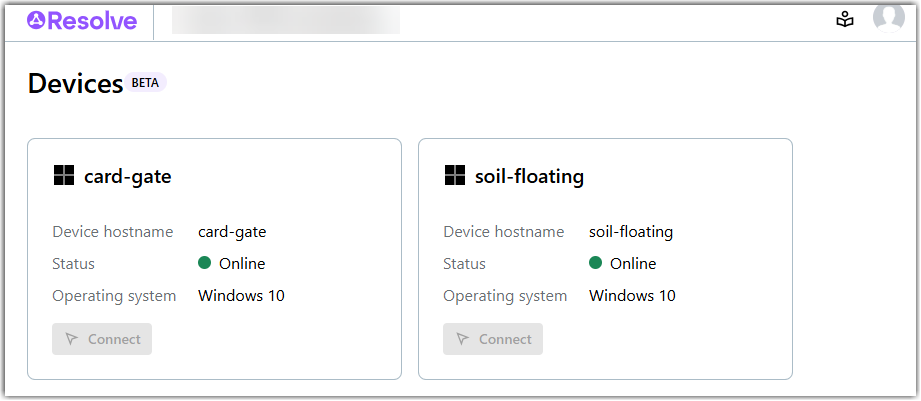Select the soil-floating device title
This screenshot has height=401, width=921.
click(x=529, y=177)
